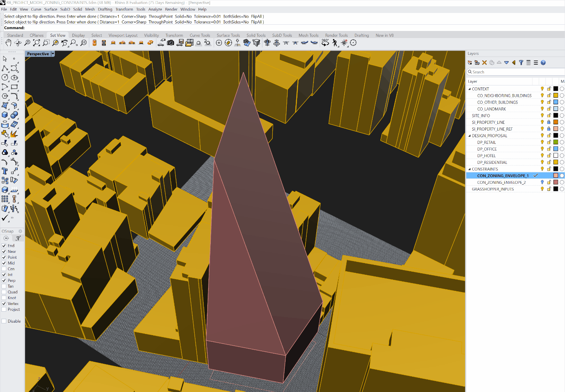Click the Rectangular Array grid icon

[x=5, y=199]
